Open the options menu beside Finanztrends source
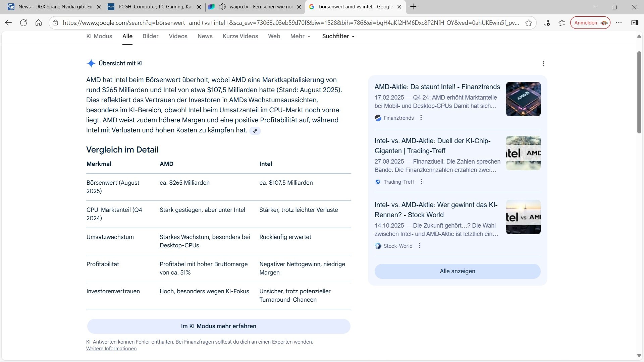 (421, 118)
